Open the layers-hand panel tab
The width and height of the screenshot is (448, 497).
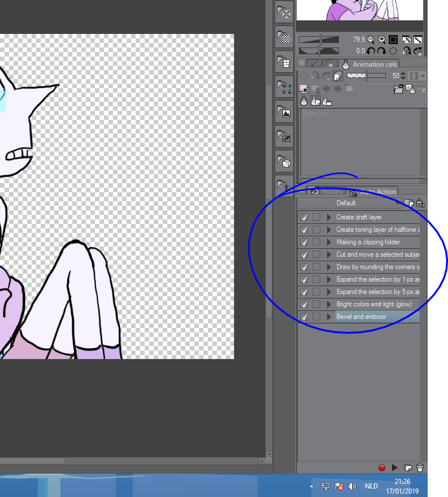click(330, 64)
